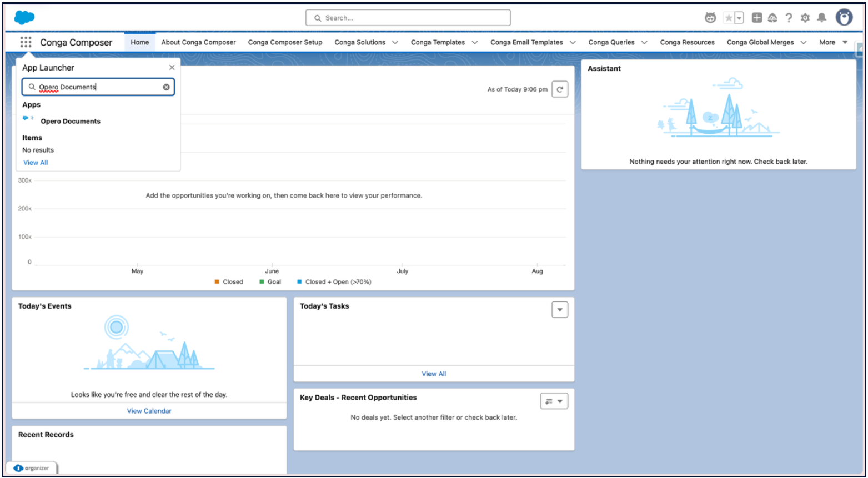Click the Conga Composer app name
868x478 pixels.
click(x=76, y=42)
